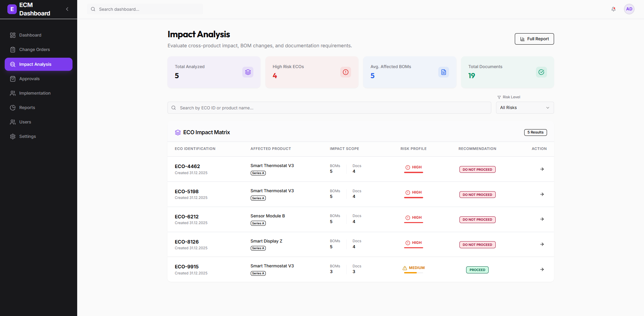Open Implementation from the sidebar
Image resolution: width=644 pixels, height=316 pixels.
35,93
